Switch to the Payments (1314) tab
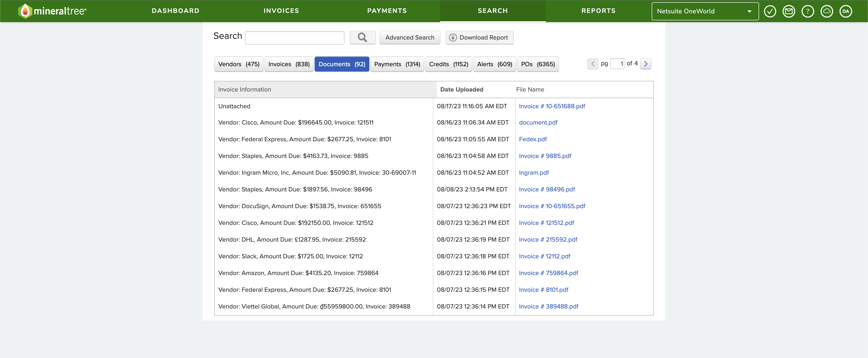 point(397,64)
